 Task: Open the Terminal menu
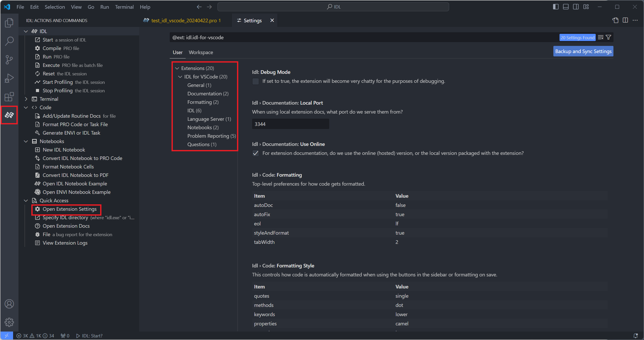click(124, 7)
